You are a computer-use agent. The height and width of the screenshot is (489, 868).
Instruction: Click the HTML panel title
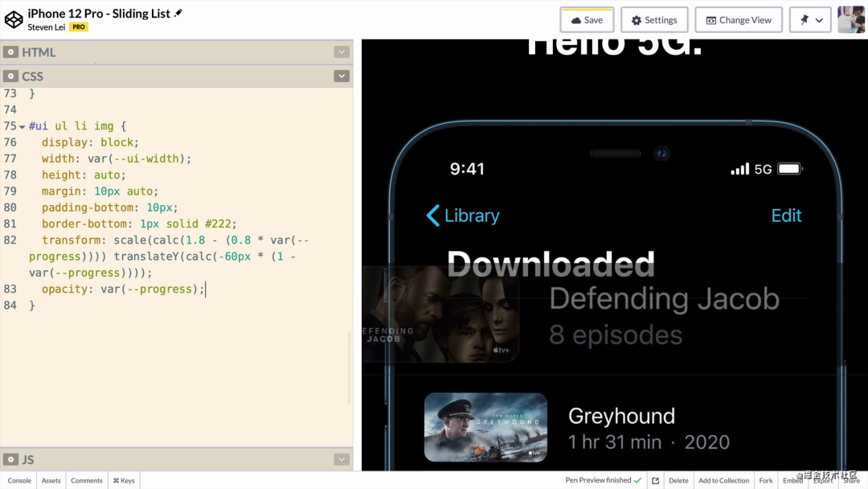39,52
